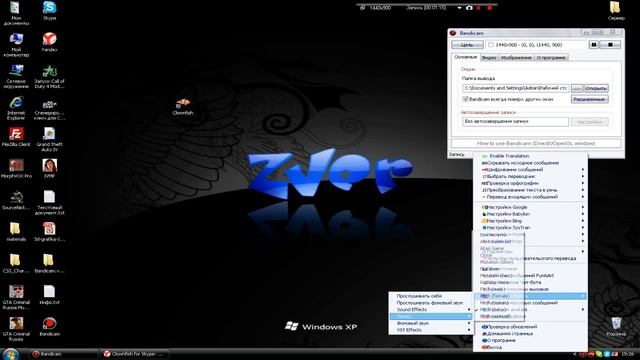The width and height of the screenshot is (640, 360).
Task: Choose Enable Translation in Clownfish menu
Action: (x=530, y=156)
